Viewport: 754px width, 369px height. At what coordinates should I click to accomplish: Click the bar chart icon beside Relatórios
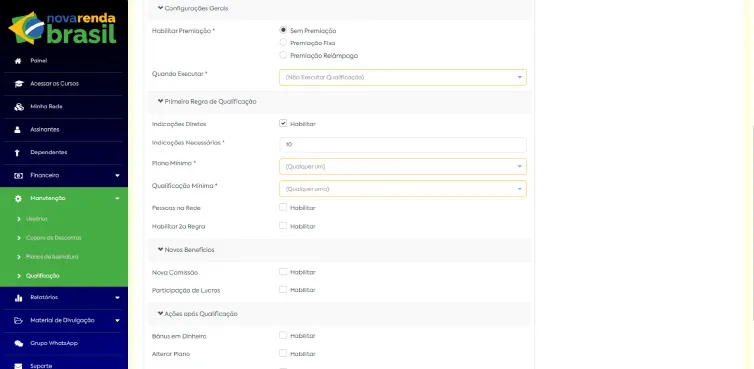coord(18,298)
